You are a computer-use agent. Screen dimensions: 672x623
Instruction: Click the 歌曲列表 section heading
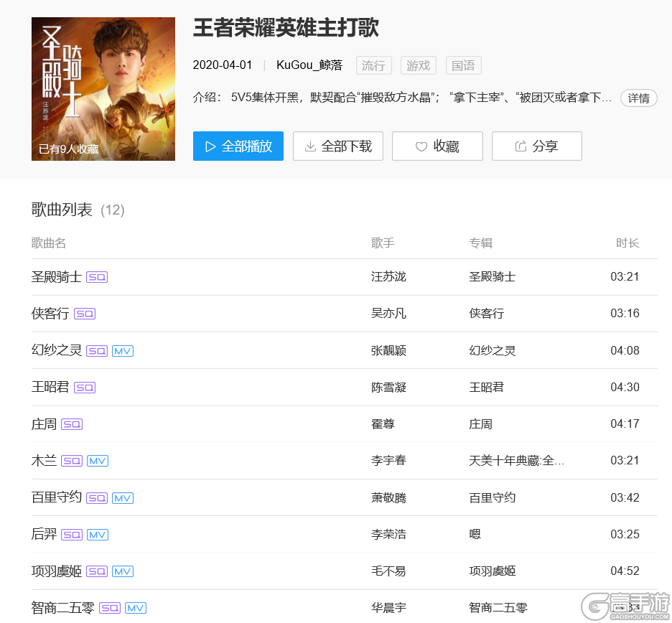click(62, 210)
